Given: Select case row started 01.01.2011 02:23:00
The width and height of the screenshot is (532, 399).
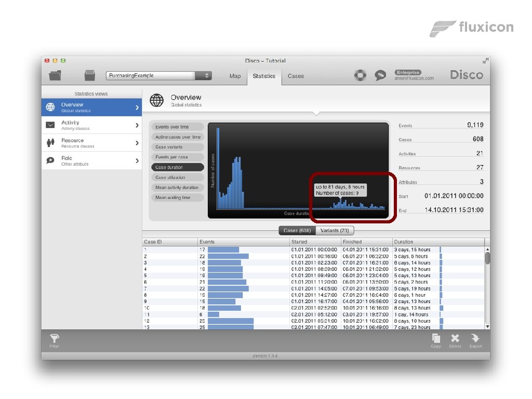Looking at the screenshot, I should click(x=314, y=262).
